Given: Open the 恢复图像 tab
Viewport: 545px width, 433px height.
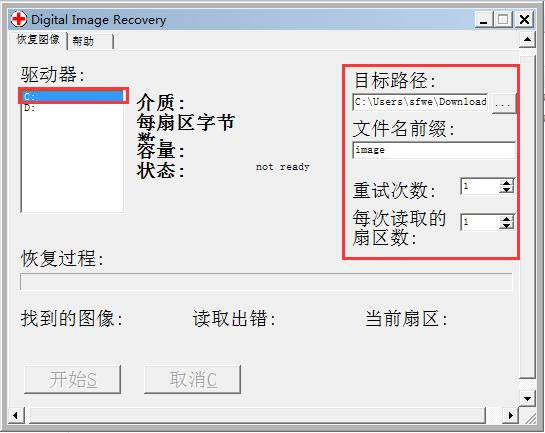Looking at the screenshot, I should point(38,40).
